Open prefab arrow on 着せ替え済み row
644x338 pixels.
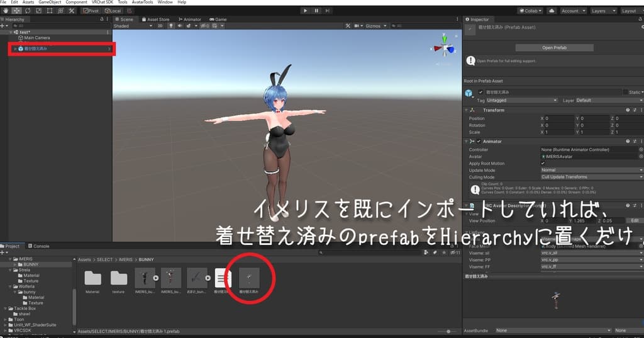click(109, 48)
